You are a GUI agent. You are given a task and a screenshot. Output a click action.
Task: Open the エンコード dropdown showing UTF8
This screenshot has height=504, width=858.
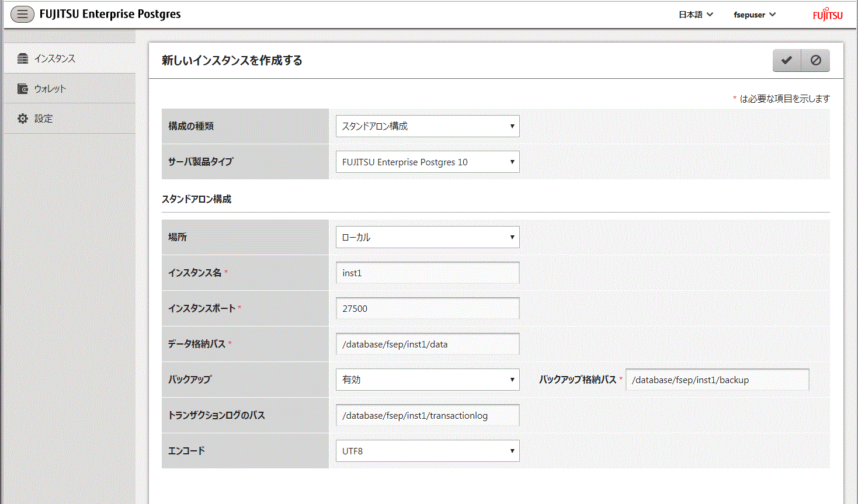[428, 451]
